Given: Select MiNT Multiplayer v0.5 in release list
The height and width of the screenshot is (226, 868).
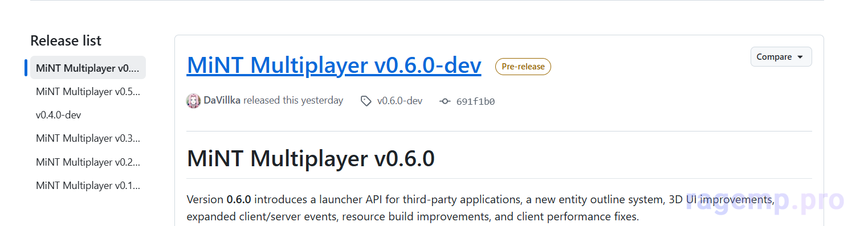Looking at the screenshot, I should (88, 91).
